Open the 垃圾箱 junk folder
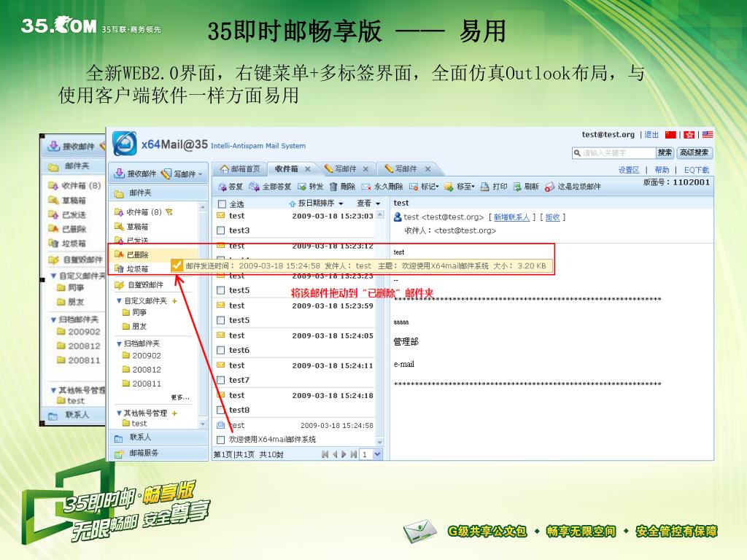This screenshot has width=747, height=560. click(x=131, y=269)
